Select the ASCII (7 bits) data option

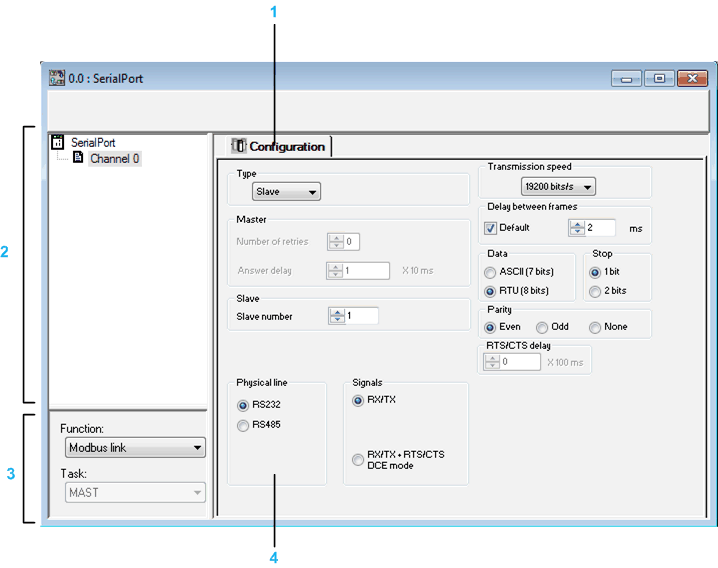[490, 273]
